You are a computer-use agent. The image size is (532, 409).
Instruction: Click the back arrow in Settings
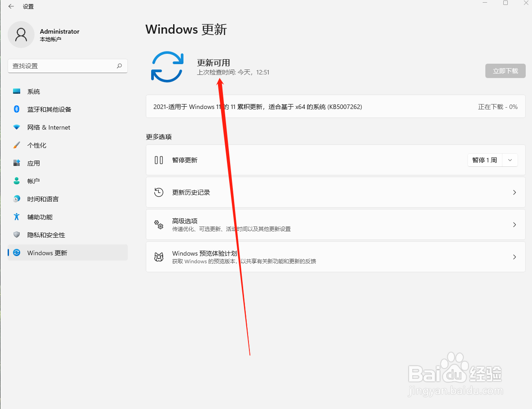point(11,6)
